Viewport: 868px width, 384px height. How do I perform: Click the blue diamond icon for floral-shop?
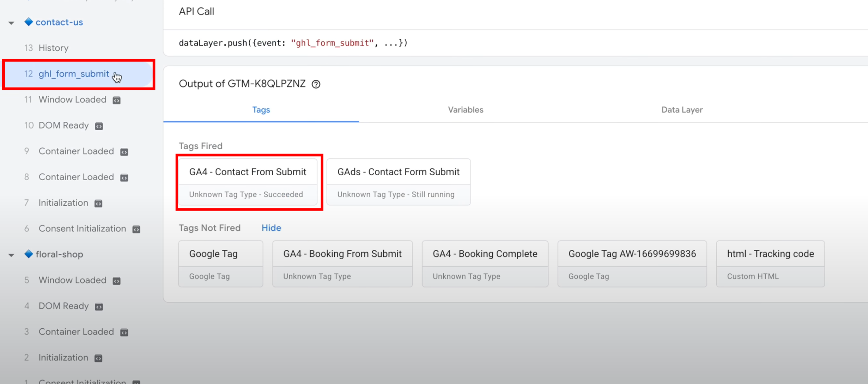tap(29, 254)
